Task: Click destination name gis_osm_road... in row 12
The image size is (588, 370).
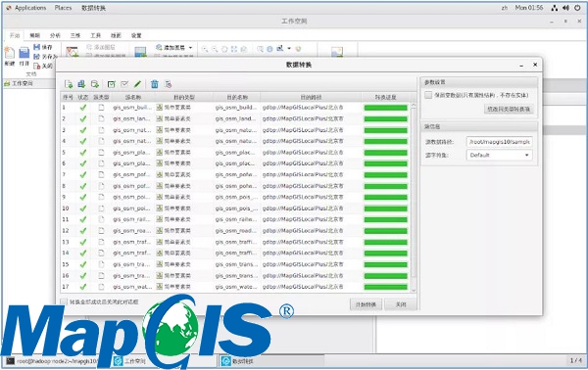Action: click(x=236, y=231)
